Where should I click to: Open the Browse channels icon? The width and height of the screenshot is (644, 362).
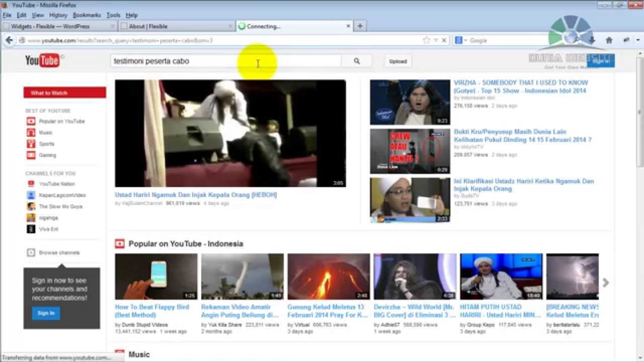(31, 253)
